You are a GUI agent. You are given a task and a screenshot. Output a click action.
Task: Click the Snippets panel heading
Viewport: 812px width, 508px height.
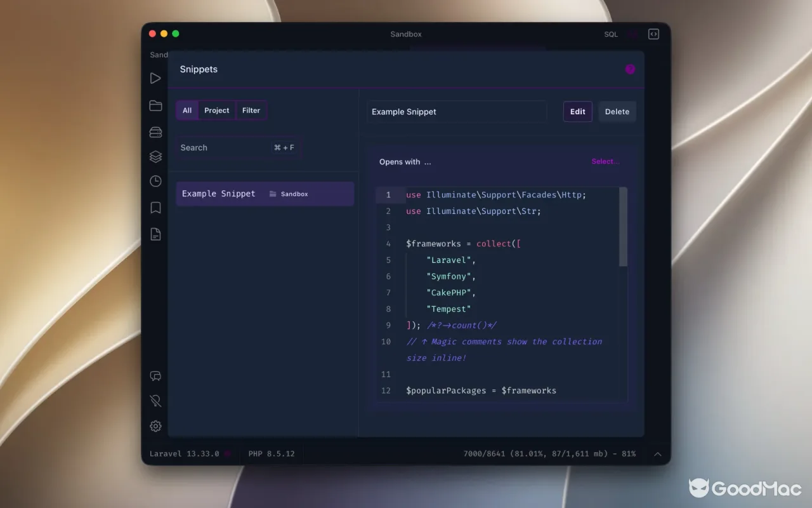tap(199, 69)
